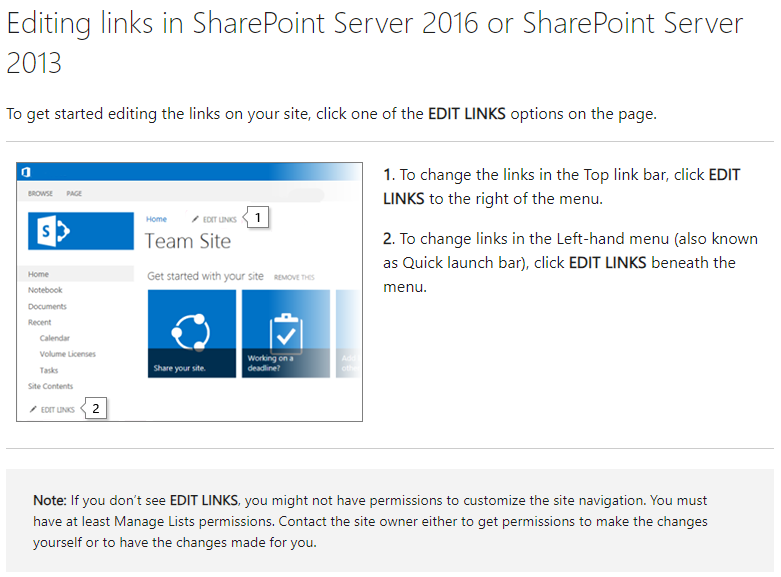The height and width of the screenshot is (577, 781).
Task: Switch to the BROWSE ribbon tab
Action: pos(40,193)
